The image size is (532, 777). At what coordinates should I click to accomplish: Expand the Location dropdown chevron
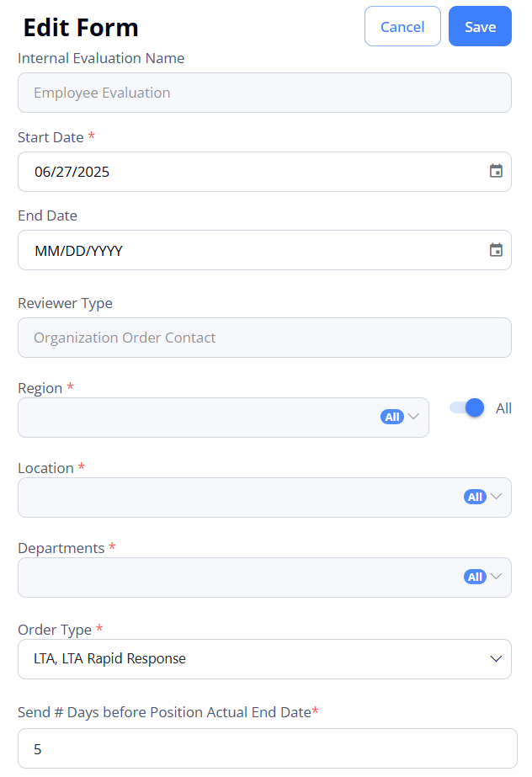497,497
